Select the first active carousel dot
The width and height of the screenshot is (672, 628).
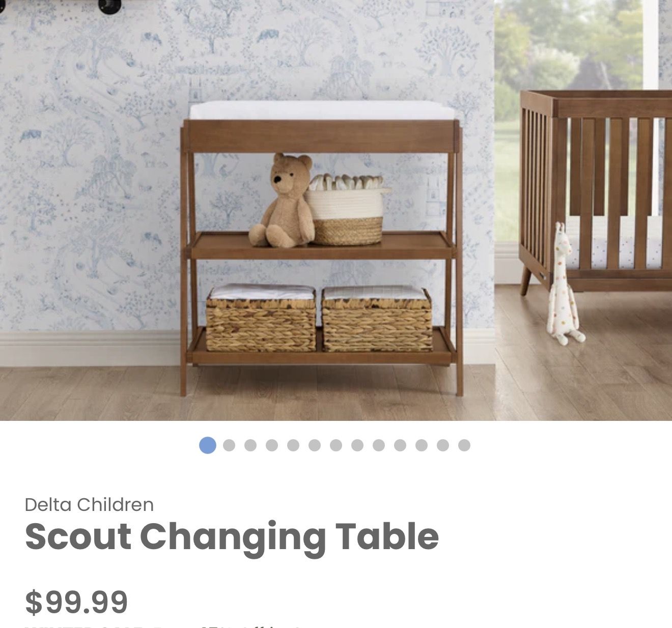point(208,445)
